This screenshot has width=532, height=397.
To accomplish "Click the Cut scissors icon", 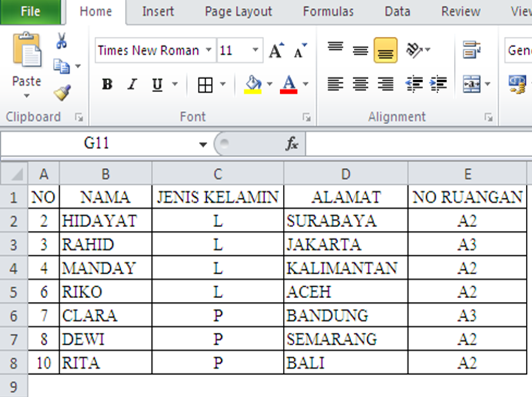I will pos(61,41).
